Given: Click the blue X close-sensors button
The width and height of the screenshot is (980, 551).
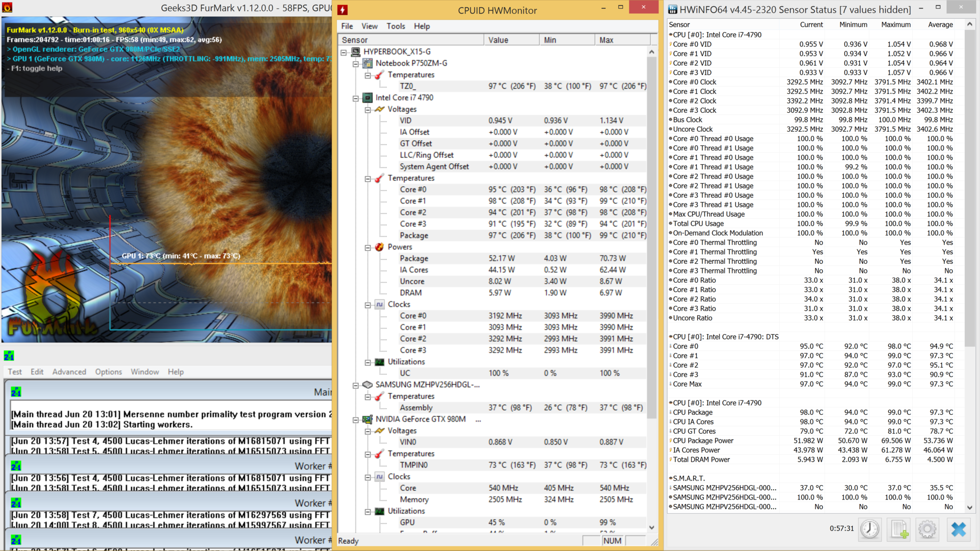Looking at the screenshot, I should (x=958, y=529).
